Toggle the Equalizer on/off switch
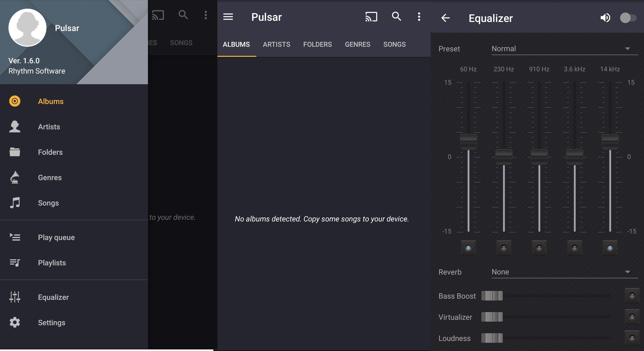This screenshot has width=644, height=351. (628, 18)
